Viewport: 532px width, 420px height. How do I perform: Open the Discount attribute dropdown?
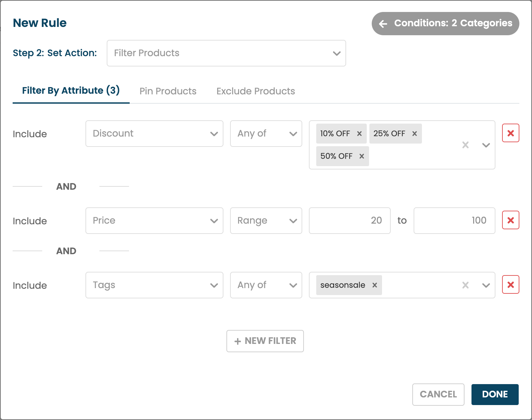tap(154, 134)
